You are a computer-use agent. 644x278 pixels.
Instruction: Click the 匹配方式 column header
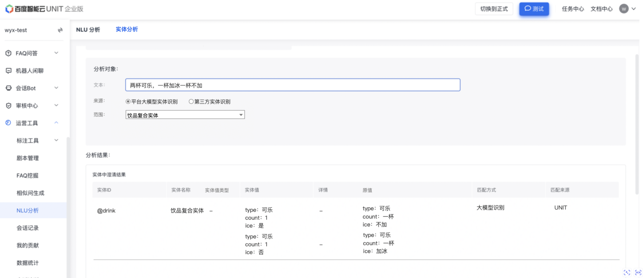486,190
